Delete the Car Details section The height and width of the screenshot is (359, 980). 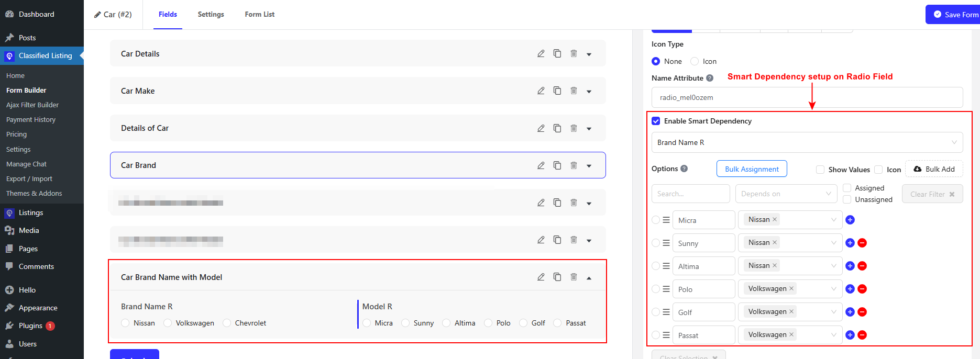pos(574,53)
